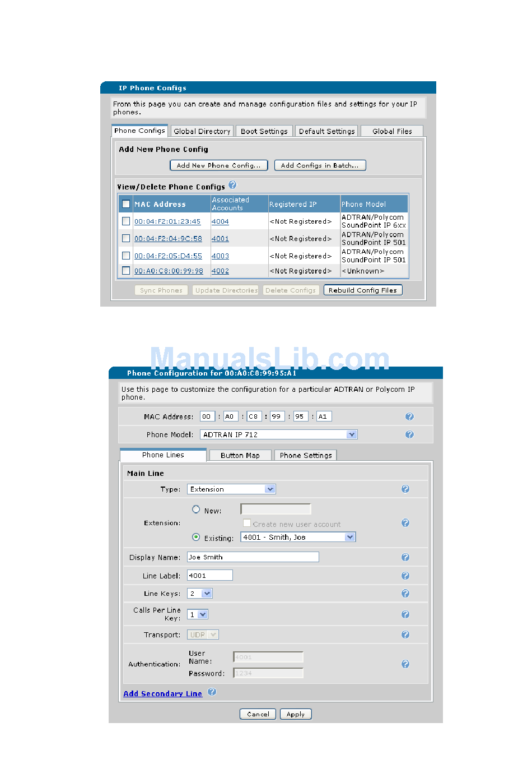This screenshot has height=778, width=532.
Task: Open MAC link 00:04:F2:04:9C:58
Action: tap(168, 239)
